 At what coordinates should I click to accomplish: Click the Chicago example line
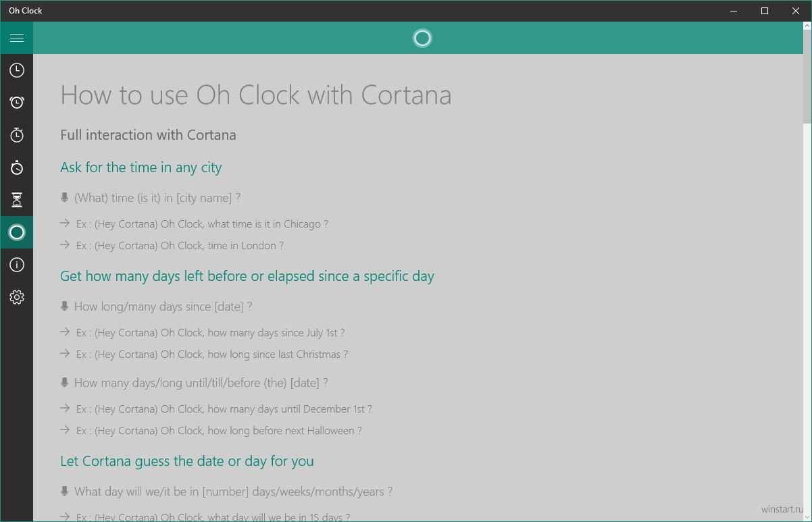202,224
